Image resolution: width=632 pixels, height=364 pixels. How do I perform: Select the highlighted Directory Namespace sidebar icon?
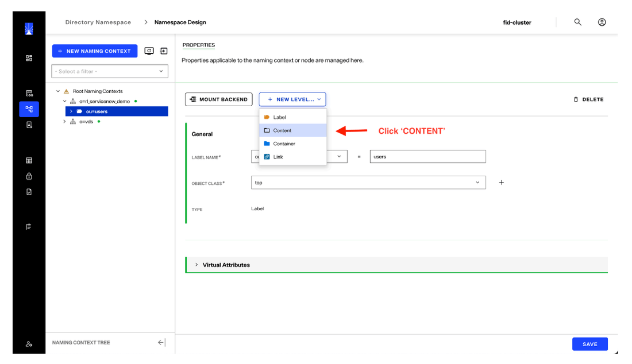(x=29, y=109)
